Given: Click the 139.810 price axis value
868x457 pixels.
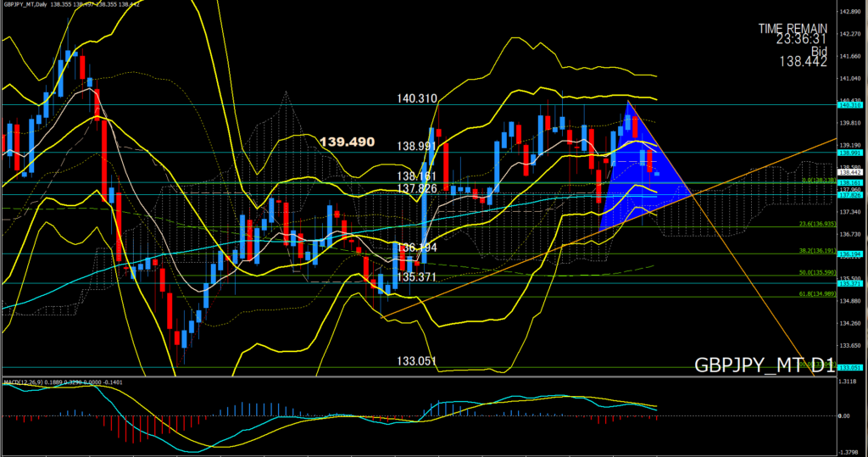Looking at the screenshot, I should 850,123.
